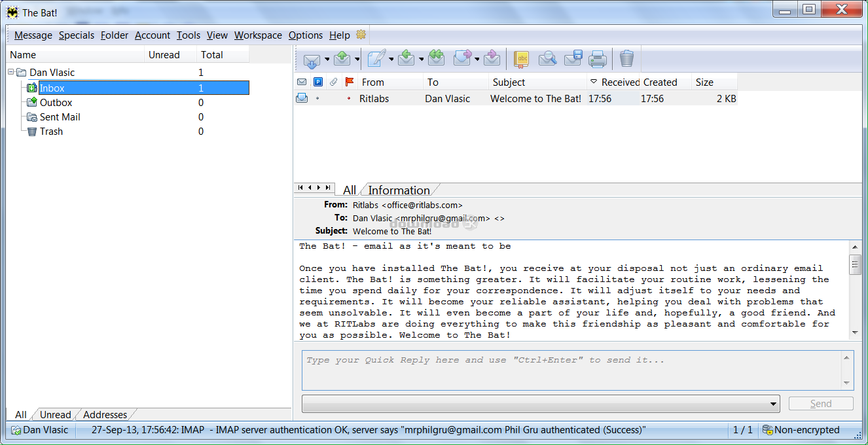The image size is (868, 445).
Task: Open the Help menu
Action: tap(340, 35)
